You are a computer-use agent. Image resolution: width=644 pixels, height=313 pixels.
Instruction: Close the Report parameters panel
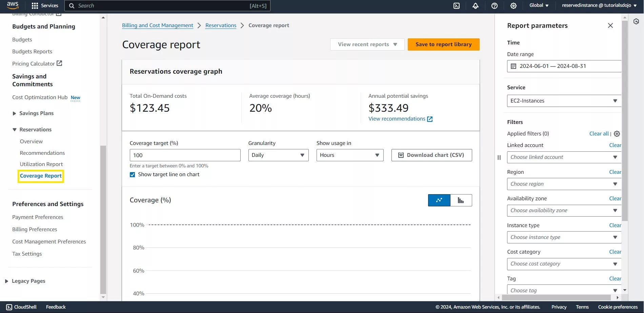click(610, 25)
